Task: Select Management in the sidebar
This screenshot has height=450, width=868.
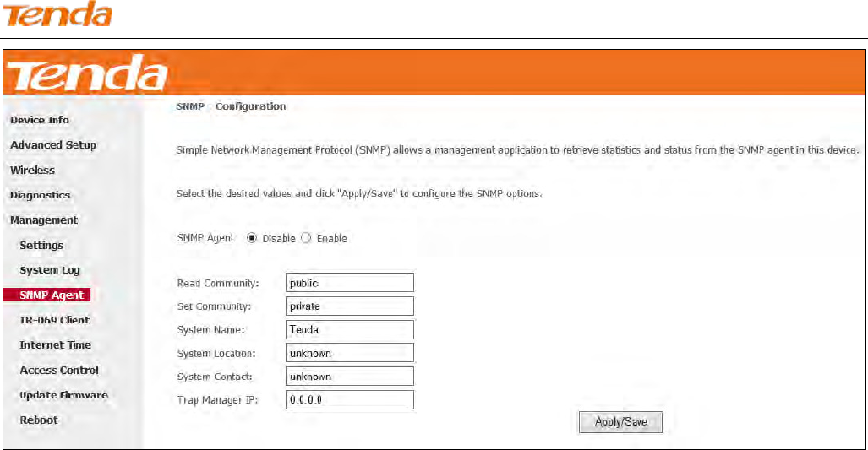Action: tap(44, 220)
